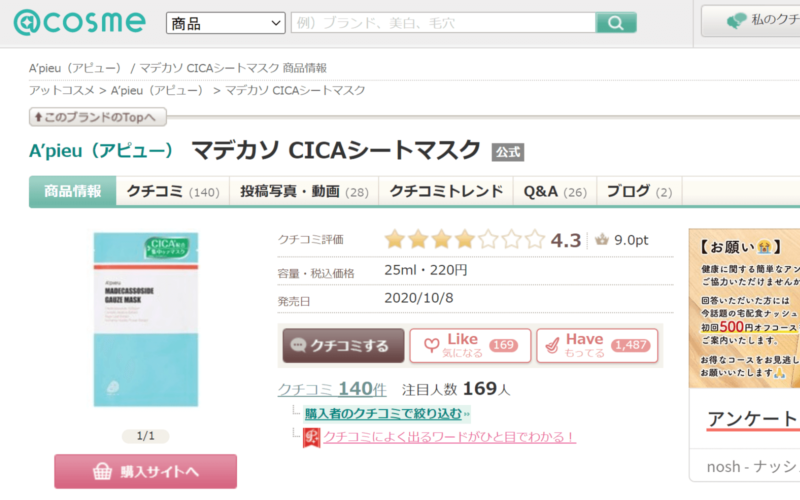
Task: Click マデカソ CICAシートマスク breadcrumb text
Action: (295, 90)
